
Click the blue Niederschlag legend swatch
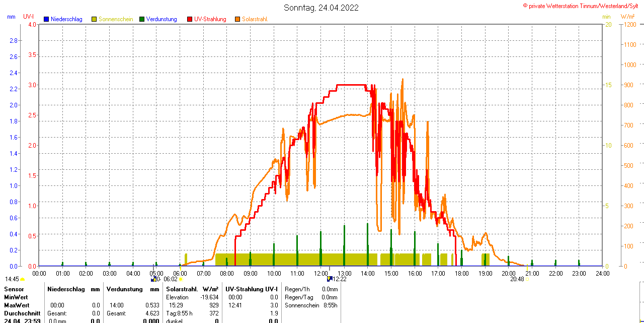(46, 19)
